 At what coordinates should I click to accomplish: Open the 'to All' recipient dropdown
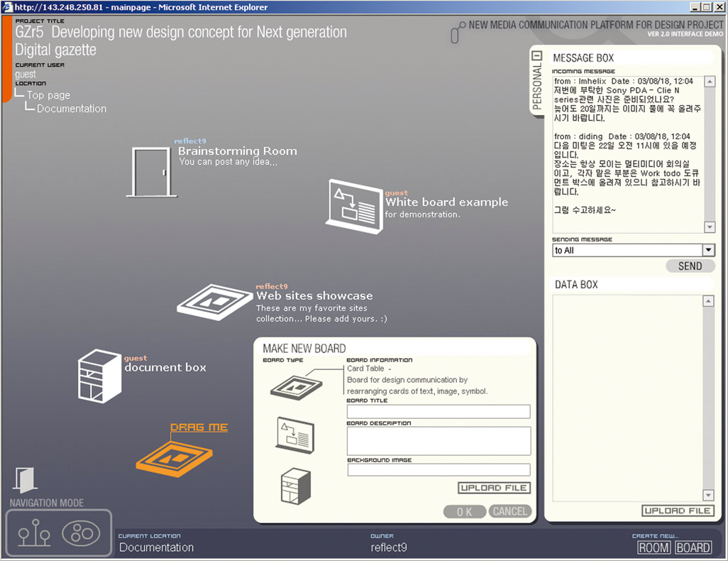click(707, 250)
